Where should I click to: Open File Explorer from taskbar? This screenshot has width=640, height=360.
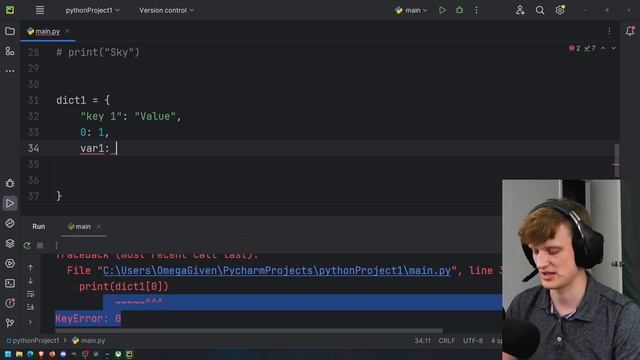coord(19,354)
